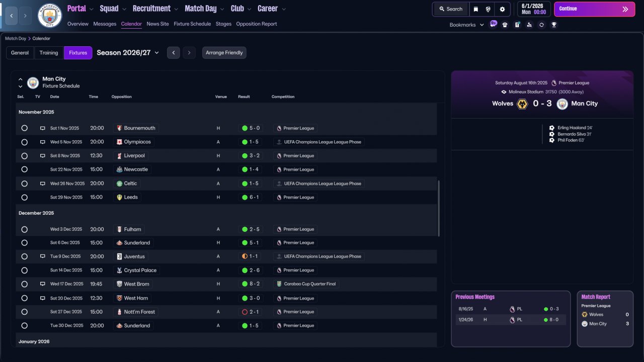Open the Opposition Report tab
Viewport: 644px width, 362px height.
point(256,24)
